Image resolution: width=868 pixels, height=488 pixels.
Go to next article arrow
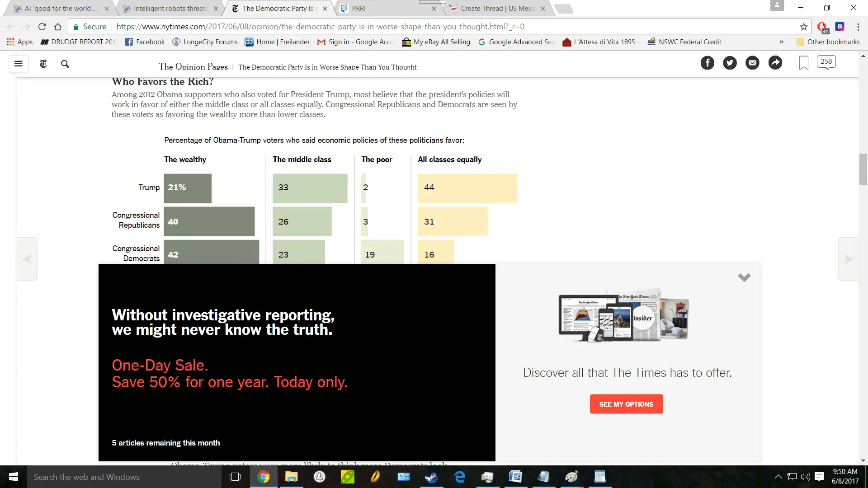point(848,259)
